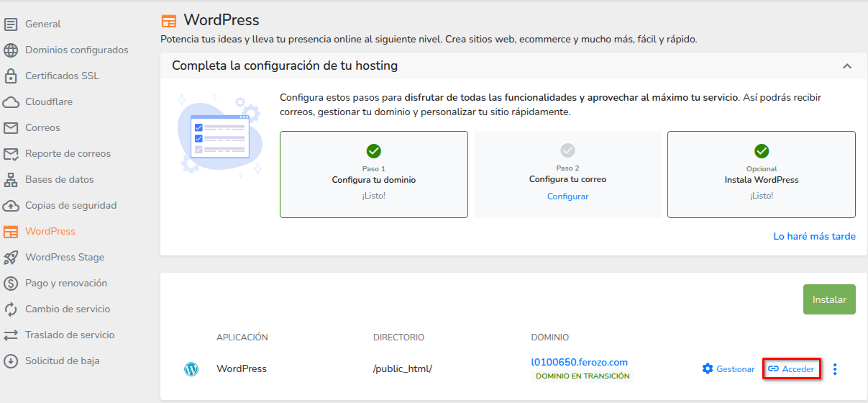
Task: Select the Instala WordPress optional step card
Action: pos(761,174)
